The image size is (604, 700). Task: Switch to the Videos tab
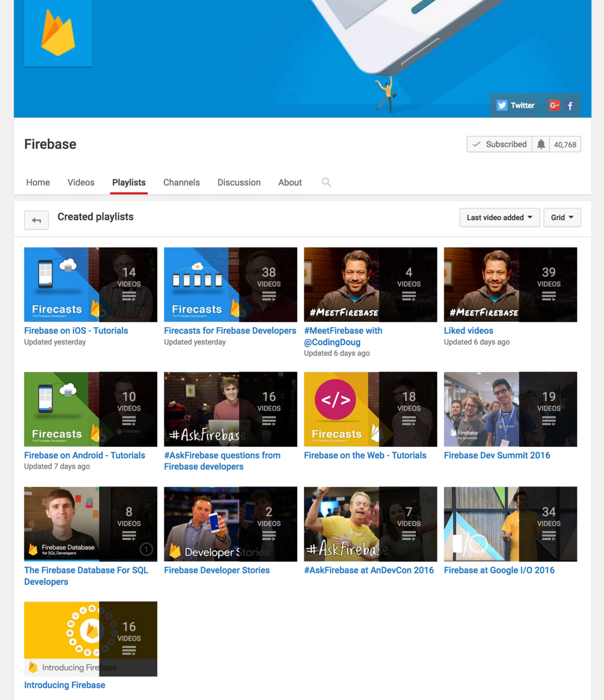click(81, 183)
